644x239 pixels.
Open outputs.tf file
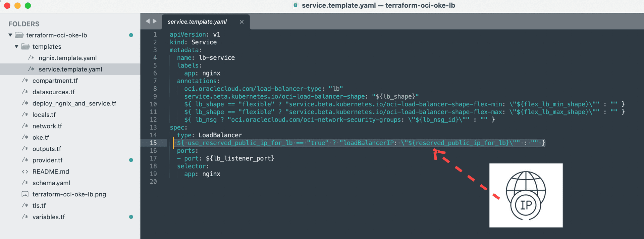(47, 149)
